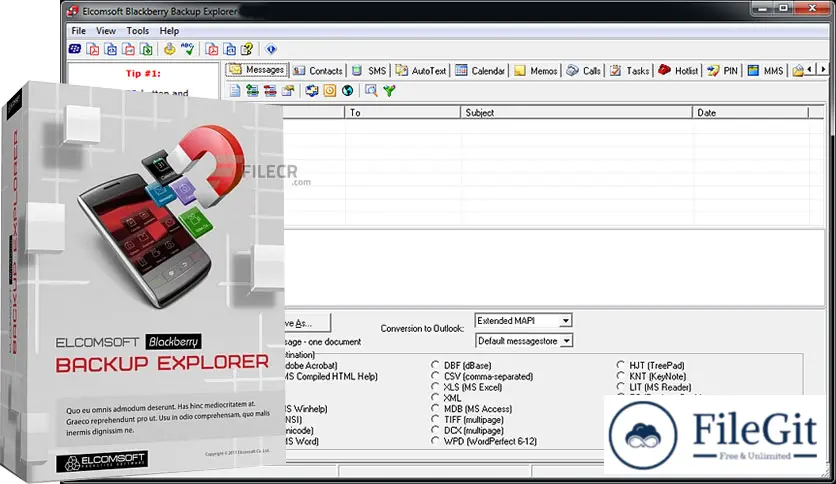This screenshot has height=484, width=836.
Task: Click the green rows icon in the messages toolbar
Action: 252,91
